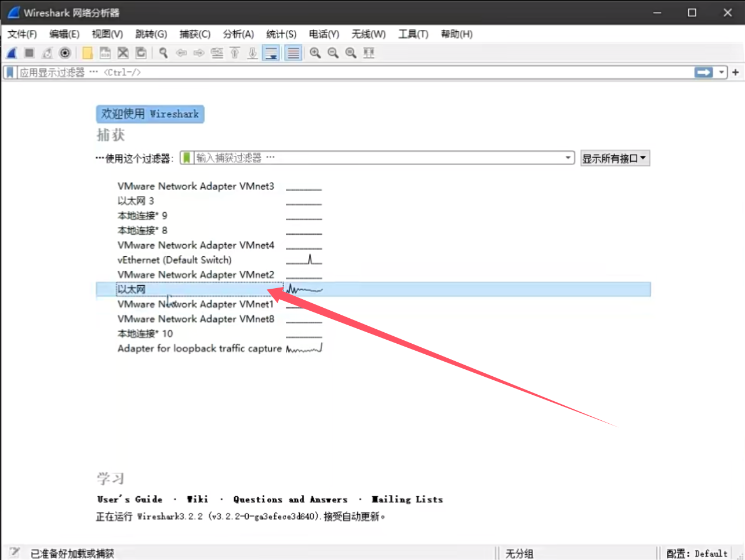Image resolution: width=745 pixels, height=560 pixels.
Task: Click the resize columns icon
Action: (369, 53)
